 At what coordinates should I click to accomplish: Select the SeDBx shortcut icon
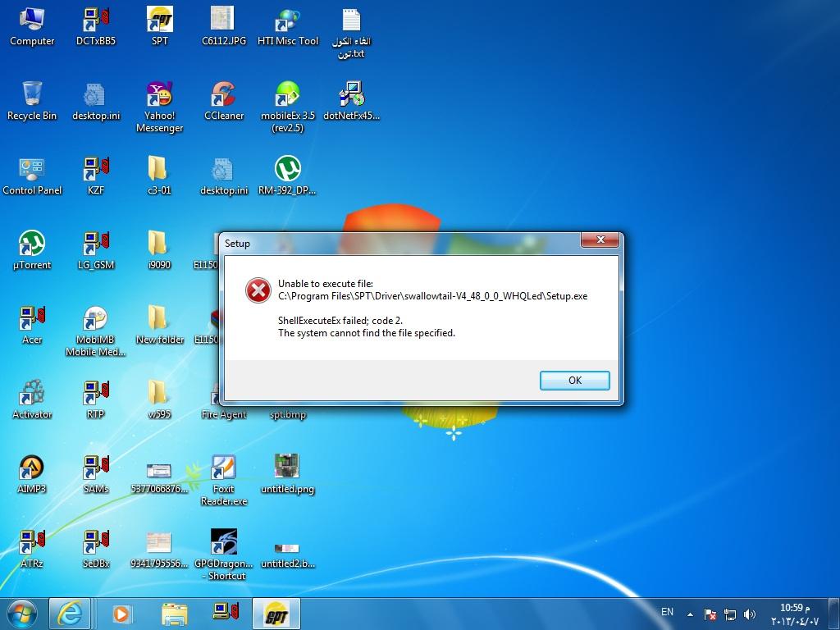click(x=96, y=549)
